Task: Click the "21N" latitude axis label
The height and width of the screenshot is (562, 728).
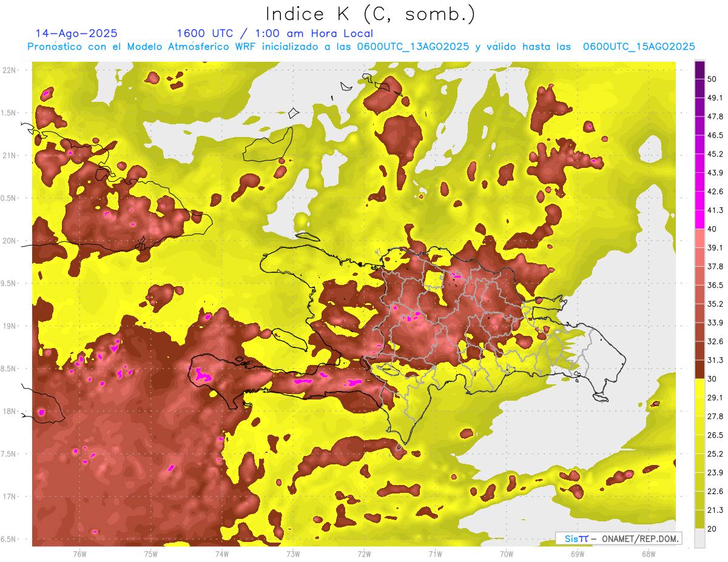Action: tap(8, 155)
